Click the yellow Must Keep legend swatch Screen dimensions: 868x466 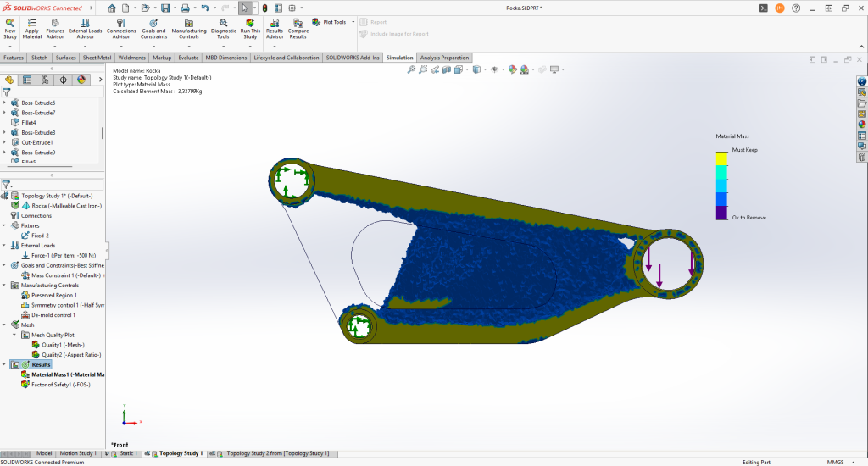point(721,158)
